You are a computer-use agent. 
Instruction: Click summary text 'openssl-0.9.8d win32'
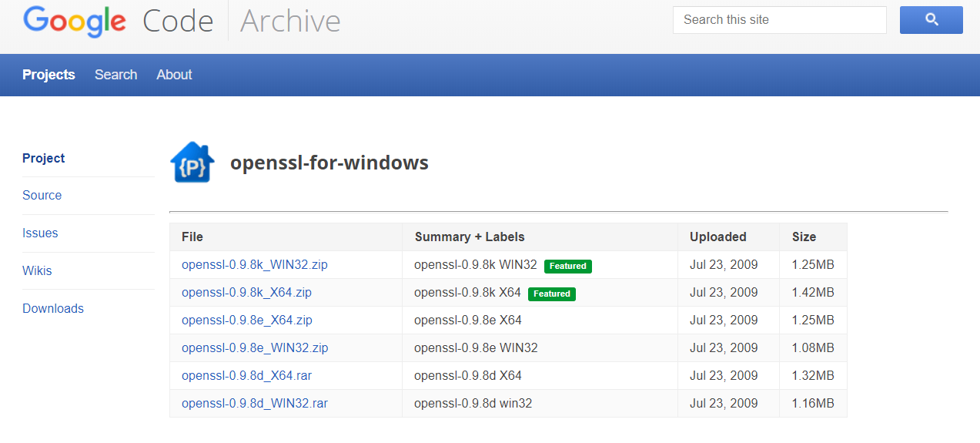[473, 403]
